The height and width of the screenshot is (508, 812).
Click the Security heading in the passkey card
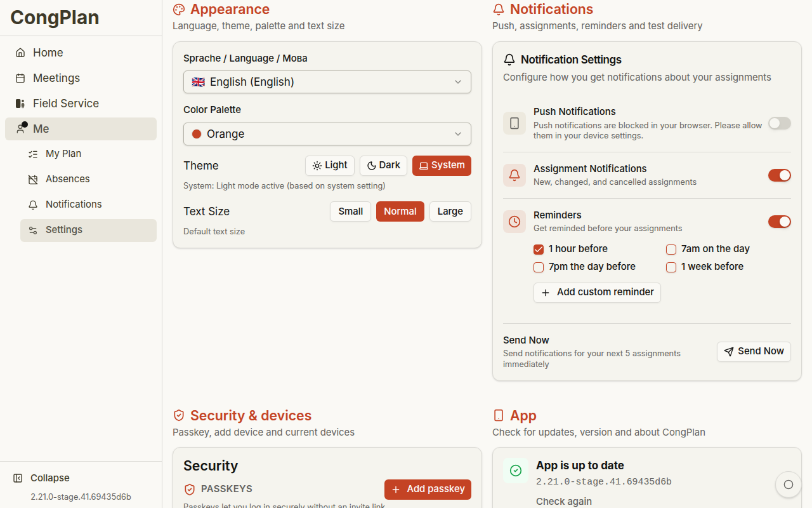click(211, 466)
